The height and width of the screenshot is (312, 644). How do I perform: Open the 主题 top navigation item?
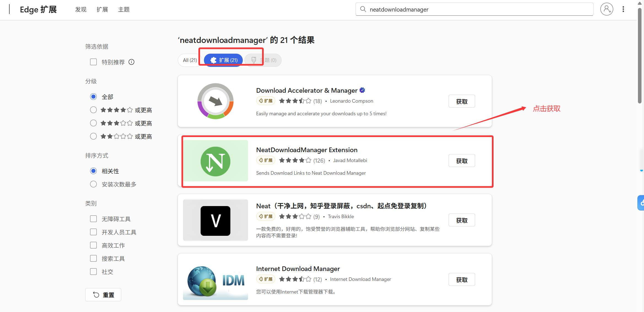(124, 10)
